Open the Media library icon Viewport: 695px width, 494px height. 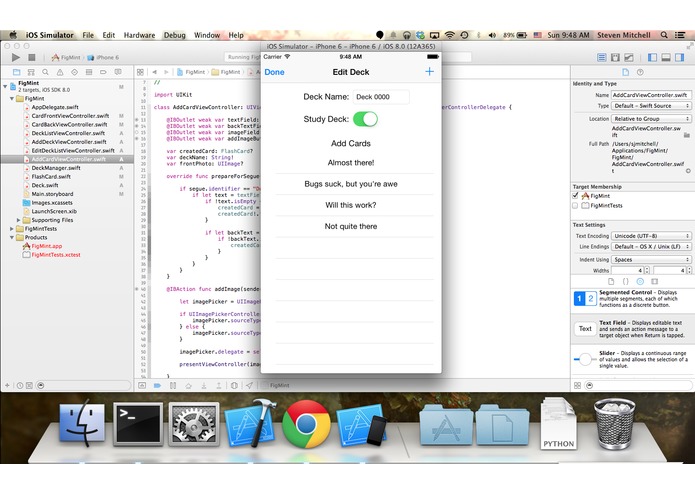[655, 281]
